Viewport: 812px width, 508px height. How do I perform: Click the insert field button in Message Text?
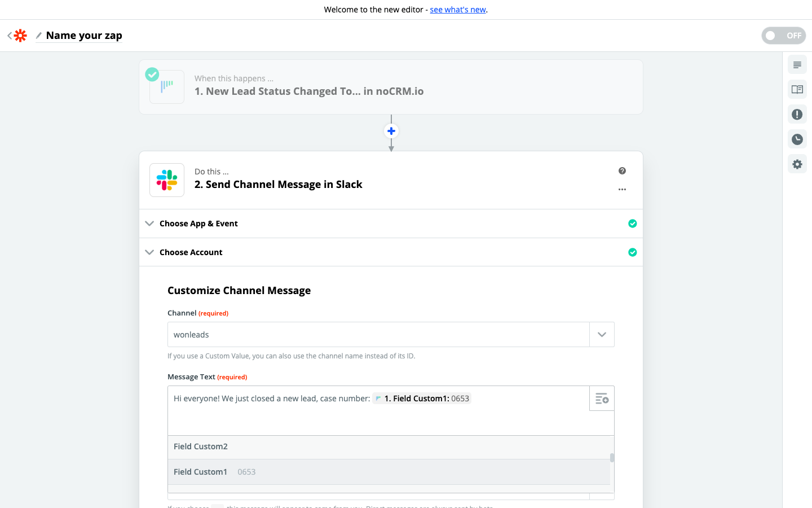point(602,398)
